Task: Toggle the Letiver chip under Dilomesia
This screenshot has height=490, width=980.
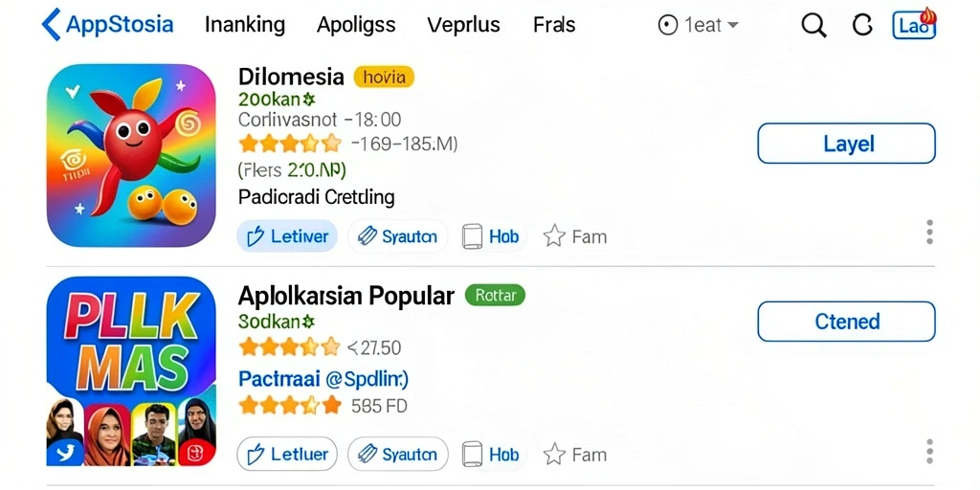Action: 287,237
